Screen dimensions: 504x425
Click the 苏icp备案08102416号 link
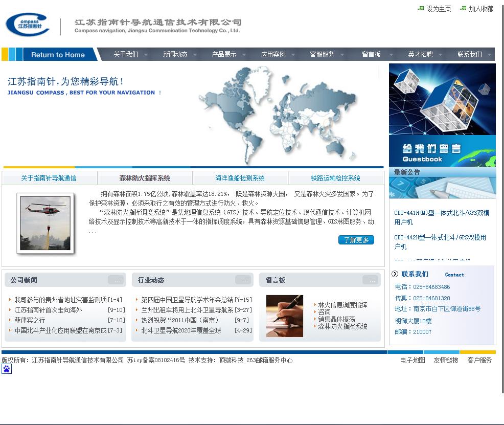(156, 360)
